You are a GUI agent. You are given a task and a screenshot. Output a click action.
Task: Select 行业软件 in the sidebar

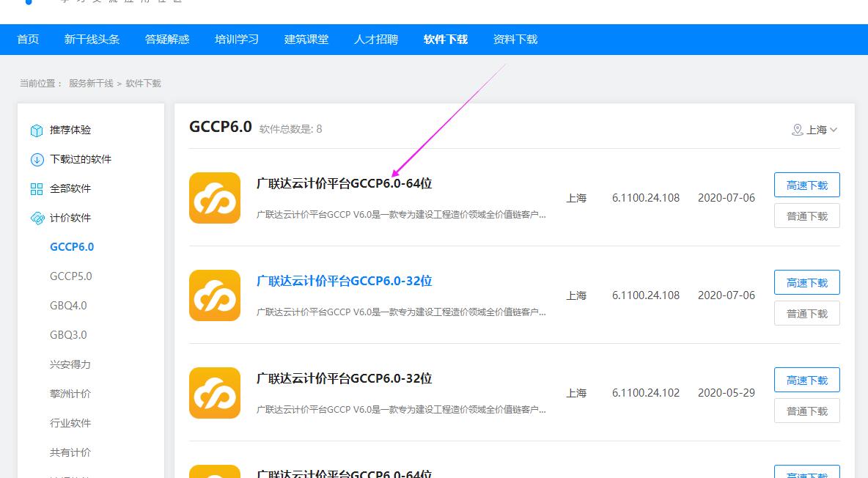click(x=70, y=423)
